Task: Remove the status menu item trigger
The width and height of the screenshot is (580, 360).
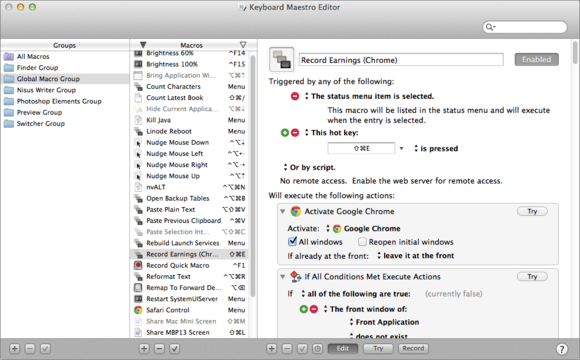Action: click(x=295, y=96)
